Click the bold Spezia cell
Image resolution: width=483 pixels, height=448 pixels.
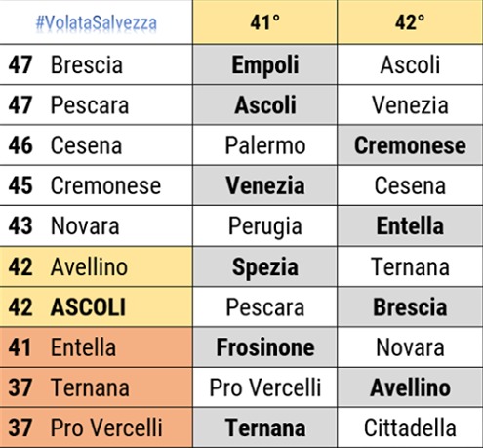tap(265, 266)
